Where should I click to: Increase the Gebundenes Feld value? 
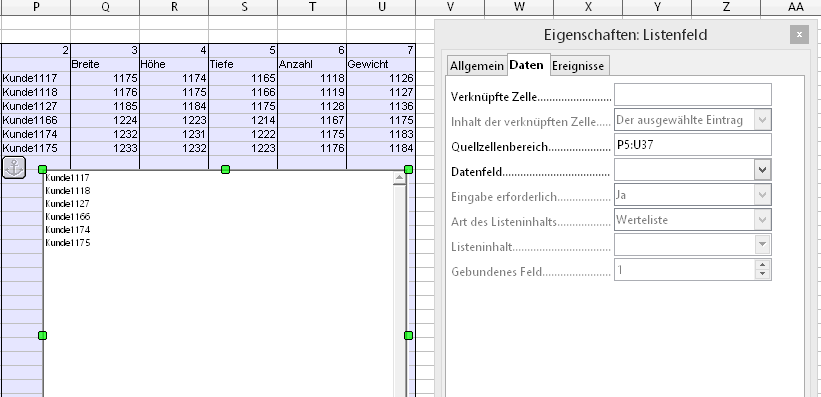click(762, 266)
